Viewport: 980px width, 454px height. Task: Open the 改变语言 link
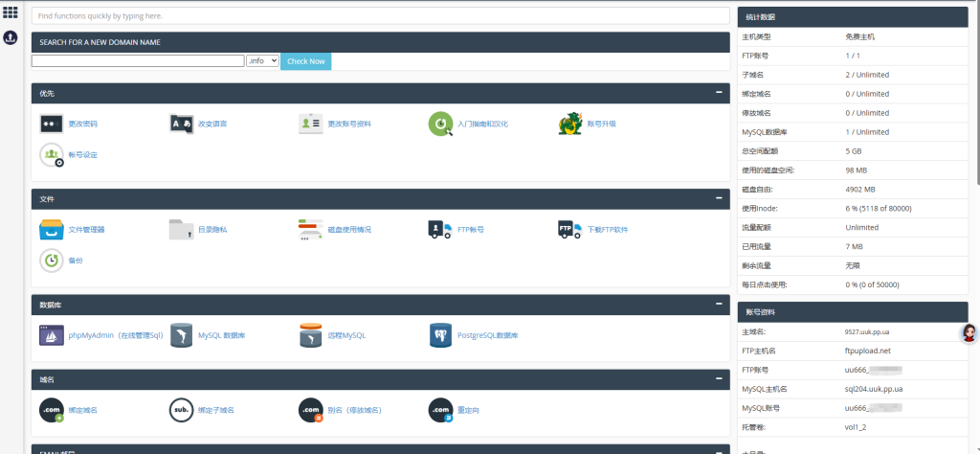[212, 124]
